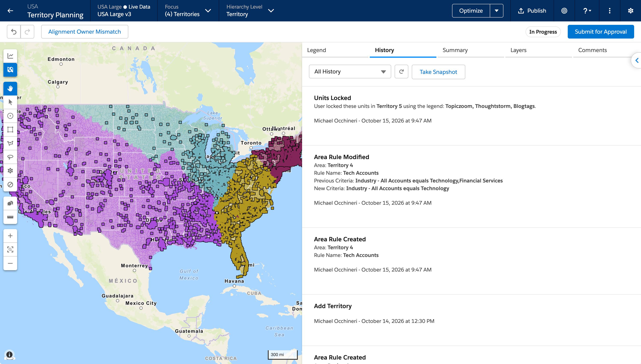Activate the pan hand tool
The height and width of the screenshot is (364, 641).
(x=10, y=88)
